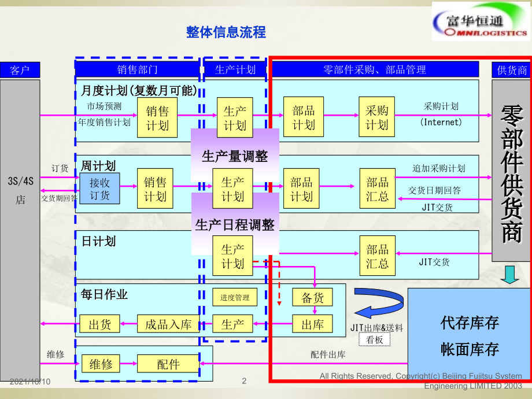Click the slide page number 2
The image size is (532, 399).
coord(244,381)
